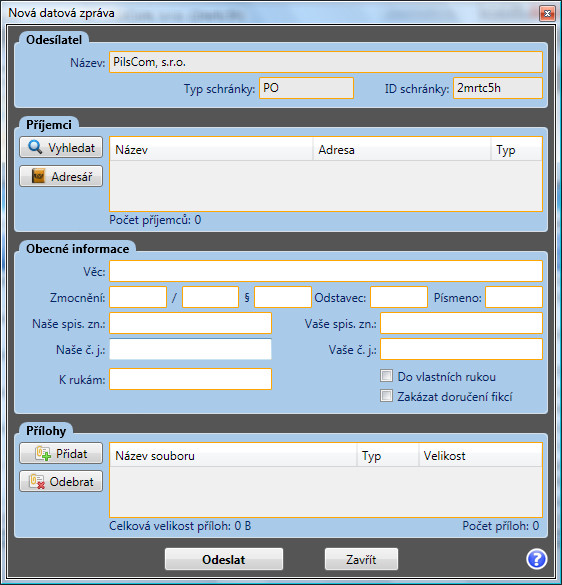Image resolution: width=562 pixels, height=585 pixels.
Task: Click the ID schránky field 2mrtc5h
Action: coord(498,88)
